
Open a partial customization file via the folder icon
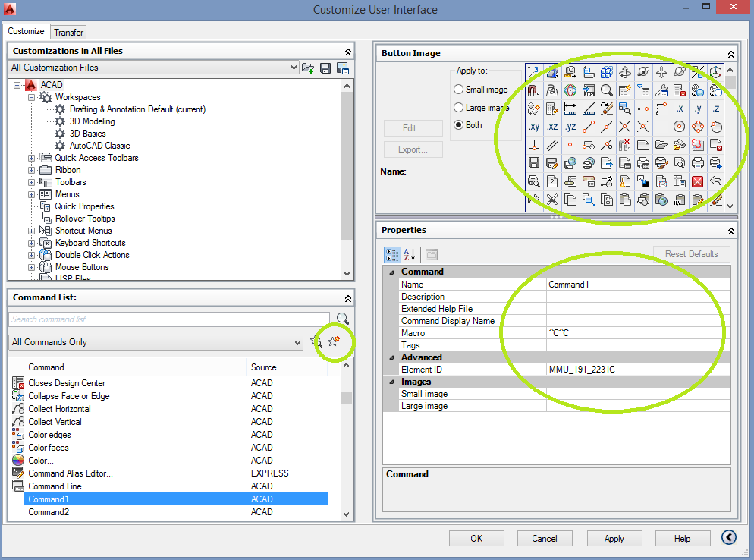tap(308, 68)
